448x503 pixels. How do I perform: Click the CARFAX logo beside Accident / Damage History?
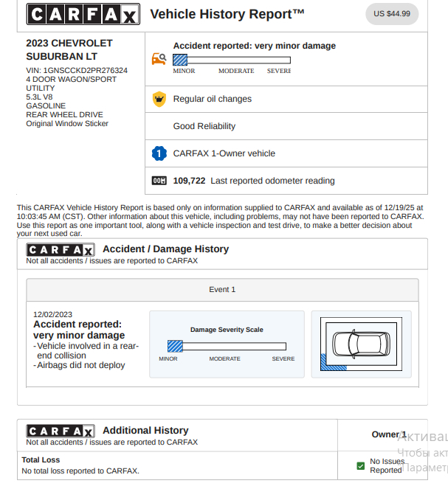tap(61, 249)
